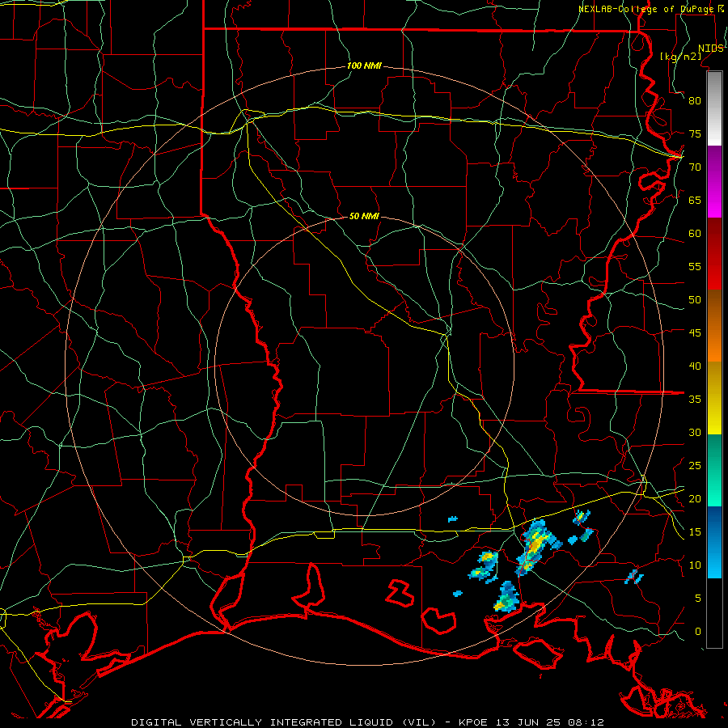Viewport: 728px width, 728px height.
Task: Click the green-teal segment of the color bar
Action: (714, 470)
